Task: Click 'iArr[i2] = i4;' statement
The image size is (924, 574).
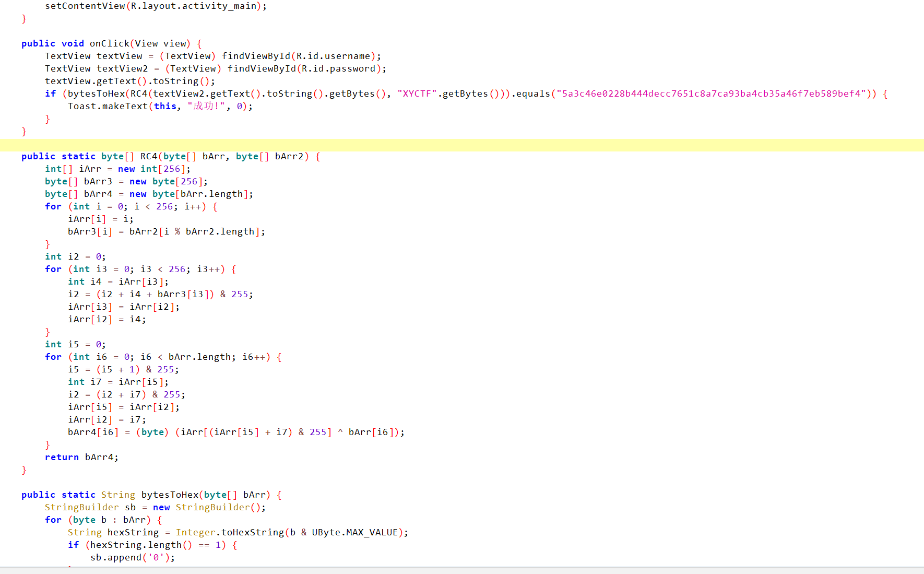Action: tap(107, 319)
